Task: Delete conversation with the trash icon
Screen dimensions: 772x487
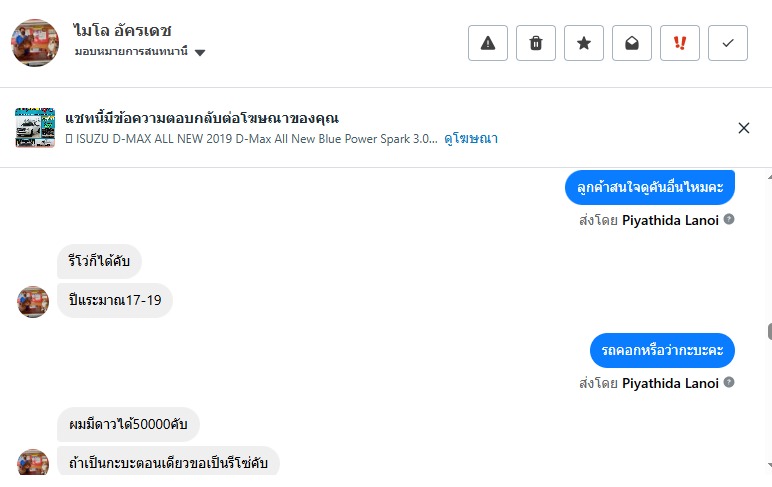Action: [536, 43]
